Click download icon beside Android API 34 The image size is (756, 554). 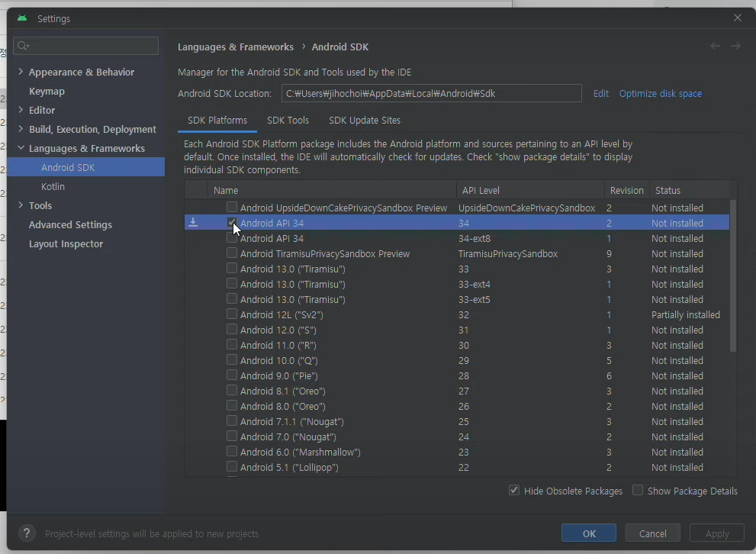pyautogui.click(x=193, y=222)
